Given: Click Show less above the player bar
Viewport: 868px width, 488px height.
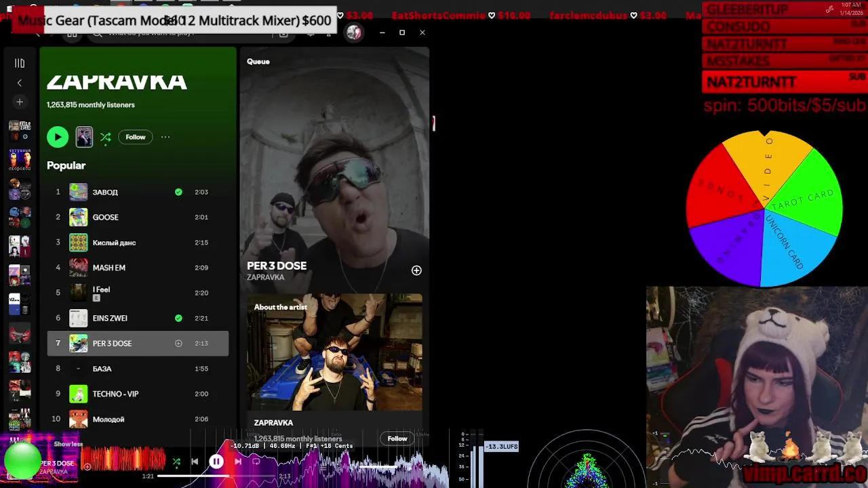Looking at the screenshot, I should (68, 444).
